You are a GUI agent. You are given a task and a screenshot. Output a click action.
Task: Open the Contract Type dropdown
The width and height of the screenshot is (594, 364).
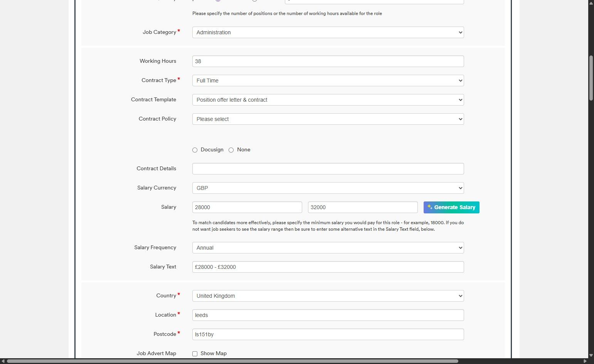[x=328, y=81]
